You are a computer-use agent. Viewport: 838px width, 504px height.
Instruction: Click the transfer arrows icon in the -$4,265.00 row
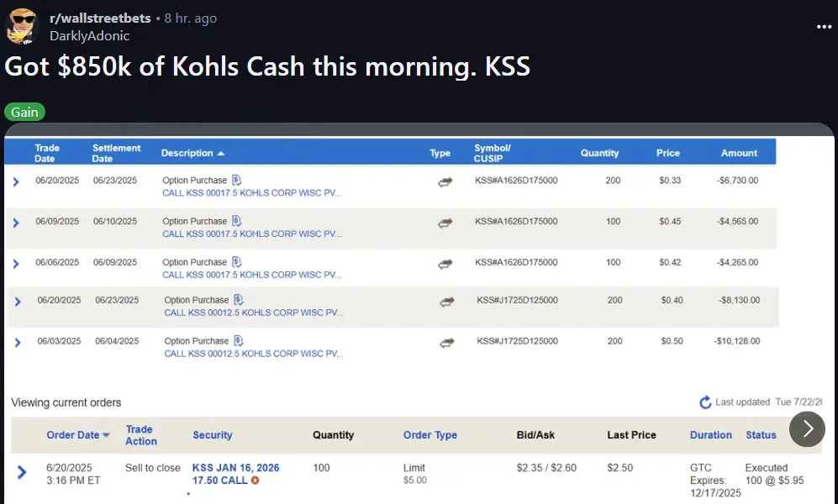coord(445,264)
